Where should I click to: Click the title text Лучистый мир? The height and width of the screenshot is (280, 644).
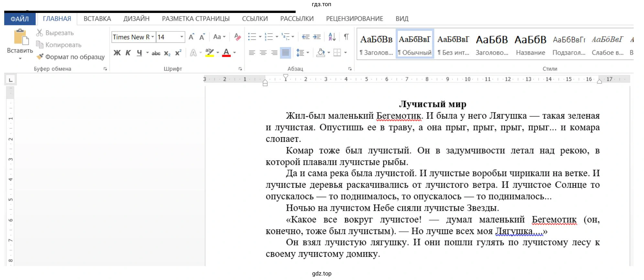[432, 104]
